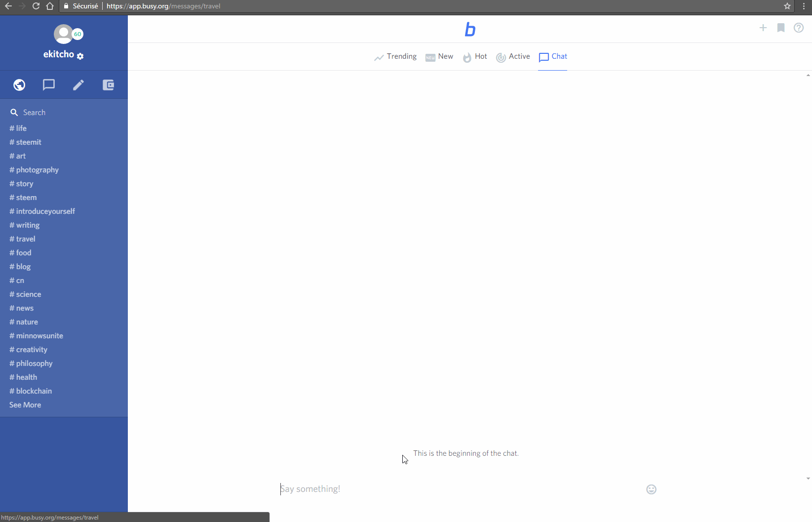Open the # blog channel
Screen dimensions: 812x522
pos(20,267)
